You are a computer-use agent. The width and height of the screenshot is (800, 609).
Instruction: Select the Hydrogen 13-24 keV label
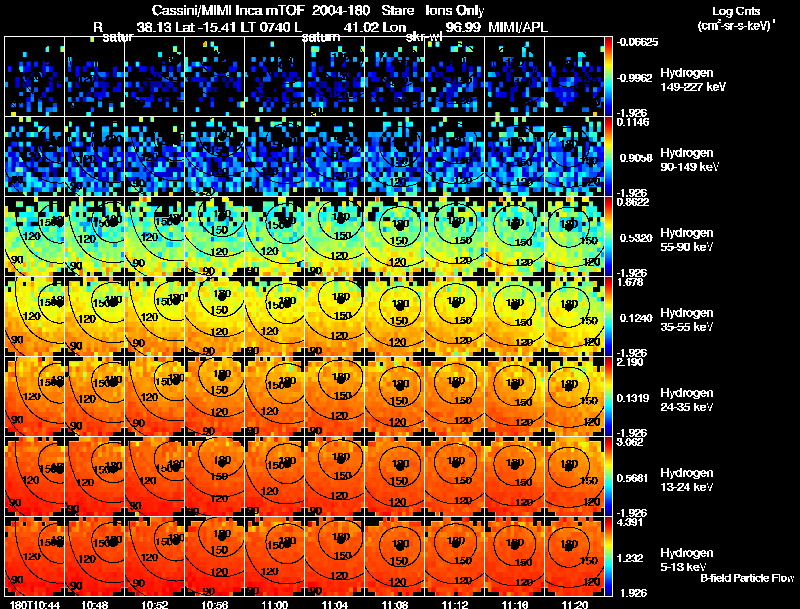(x=687, y=480)
